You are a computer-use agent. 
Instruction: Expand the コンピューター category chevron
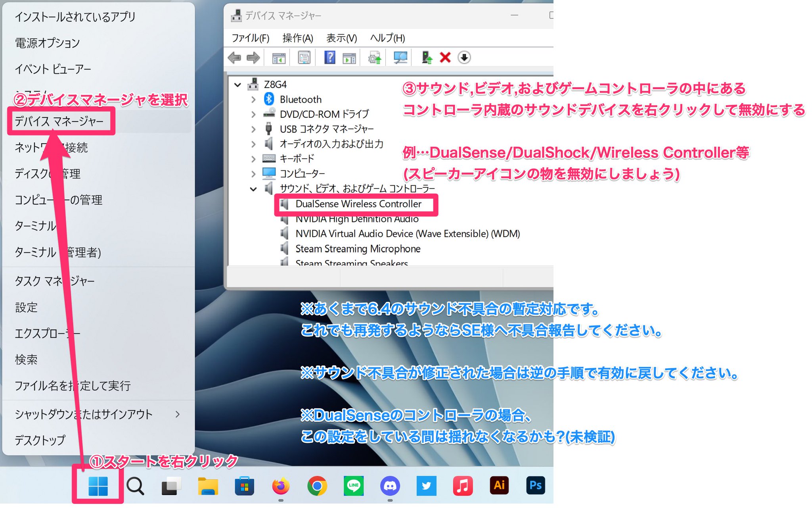tap(253, 174)
